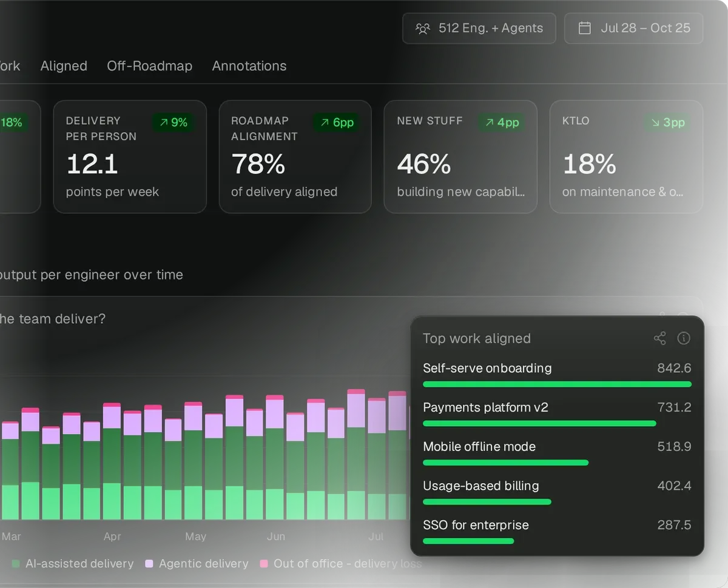This screenshot has height=588, width=728.
Task: Open the info icon in Top work aligned
Action: (x=684, y=338)
